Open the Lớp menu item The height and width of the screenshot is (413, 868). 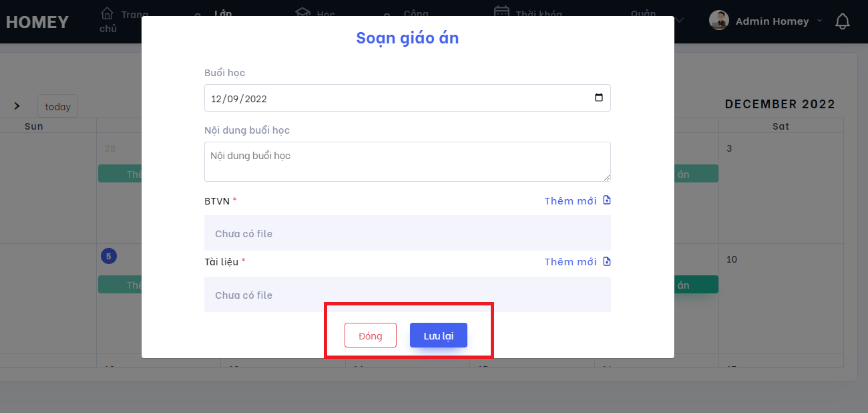222,13
